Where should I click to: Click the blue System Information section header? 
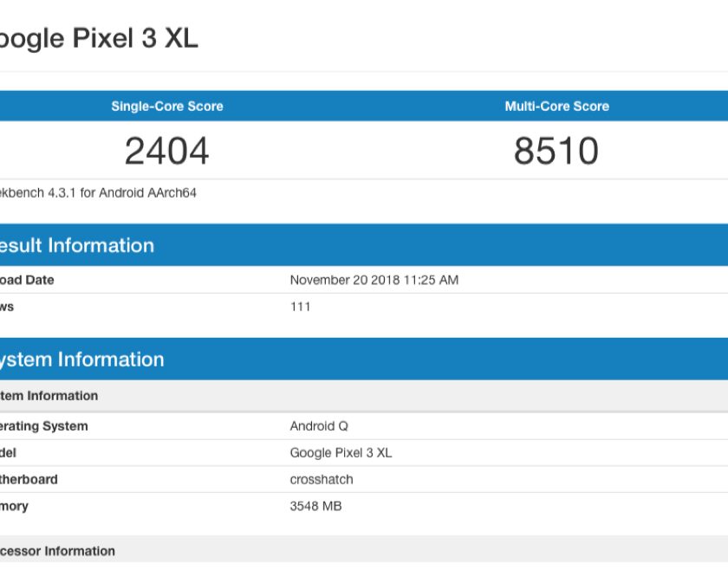pyautogui.click(x=81, y=360)
